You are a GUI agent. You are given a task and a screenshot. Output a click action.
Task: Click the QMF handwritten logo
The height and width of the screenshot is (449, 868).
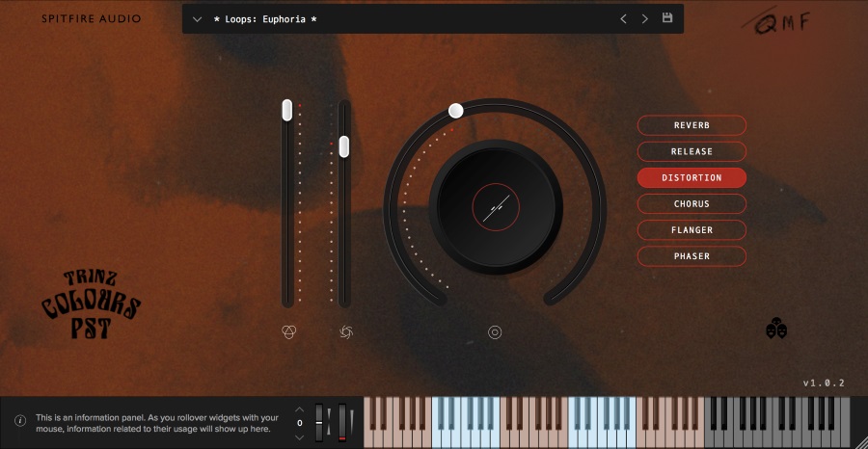coord(776,23)
